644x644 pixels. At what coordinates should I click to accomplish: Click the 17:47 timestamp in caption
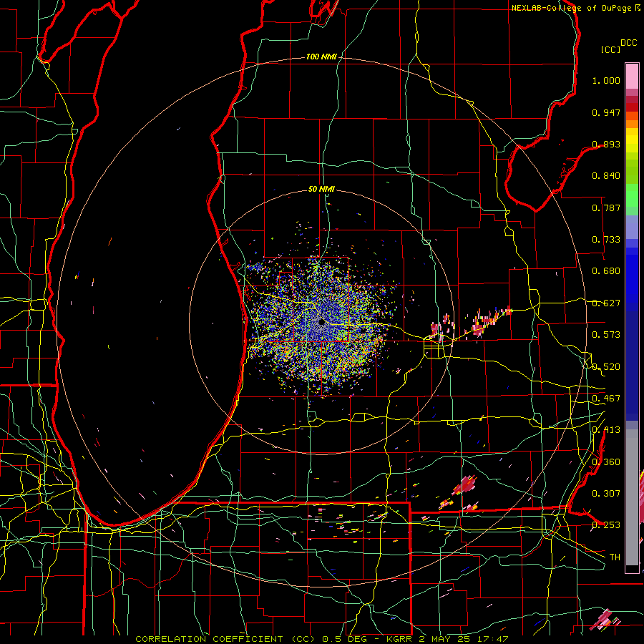click(x=494, y=639)
